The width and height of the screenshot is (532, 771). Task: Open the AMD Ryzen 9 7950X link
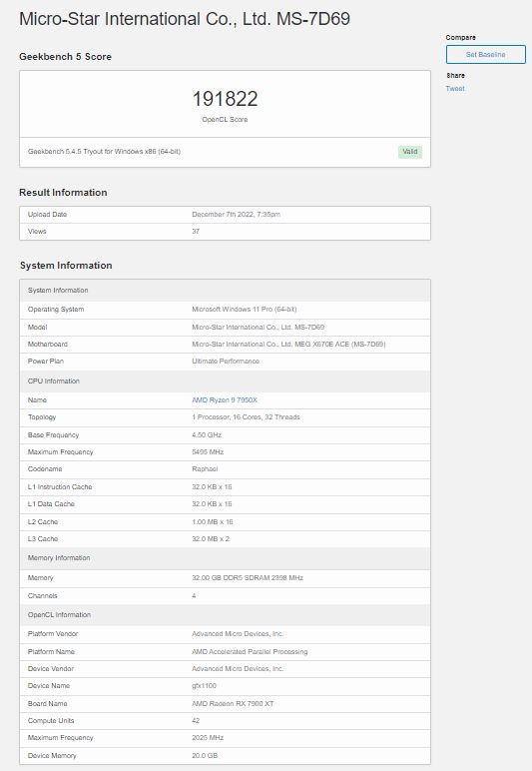point(225,400)
